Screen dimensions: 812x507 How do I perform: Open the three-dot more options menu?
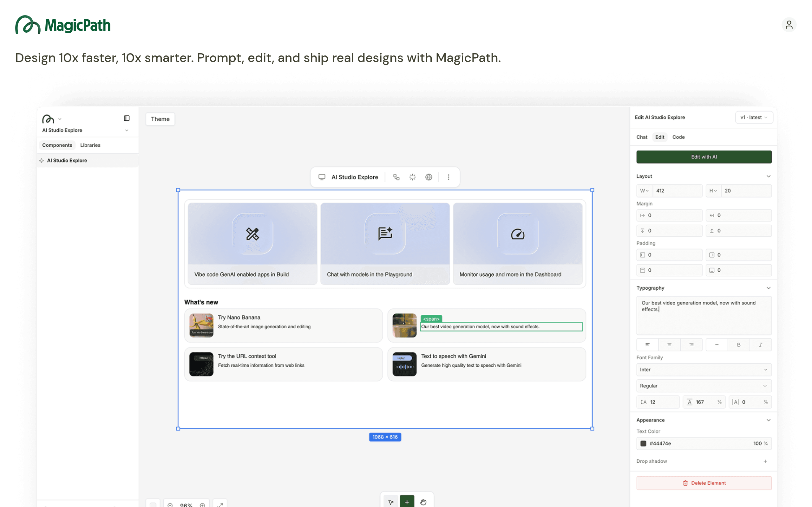(448, 177)
